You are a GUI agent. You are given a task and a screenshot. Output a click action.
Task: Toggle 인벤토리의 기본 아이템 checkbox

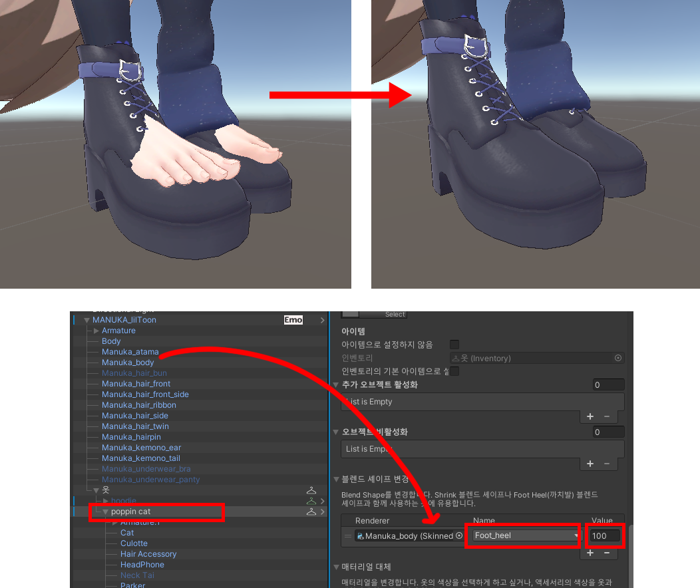(454, 371)
